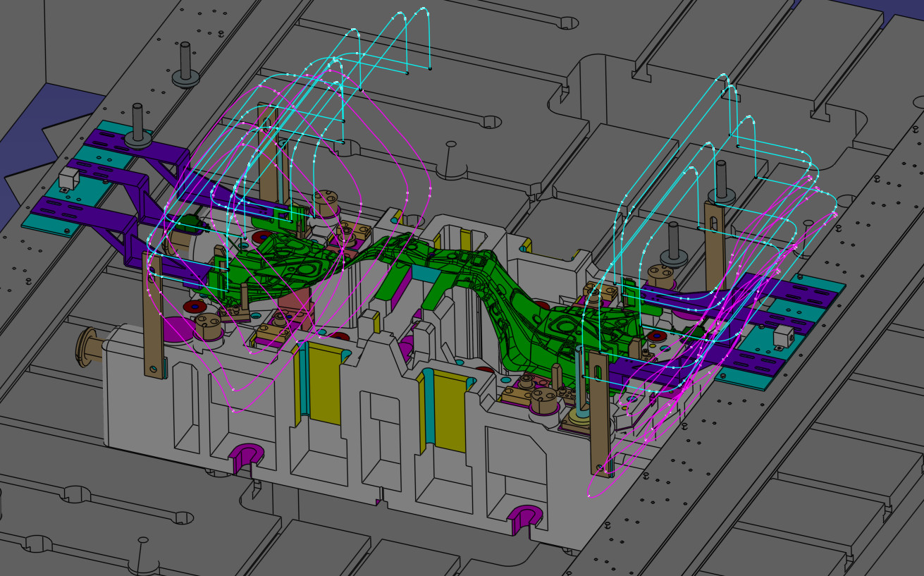The image size is (924, 576).
Task: Select the magenta U-shaped slot at front right
Action: pyautogui.click(x=524, y=519)
